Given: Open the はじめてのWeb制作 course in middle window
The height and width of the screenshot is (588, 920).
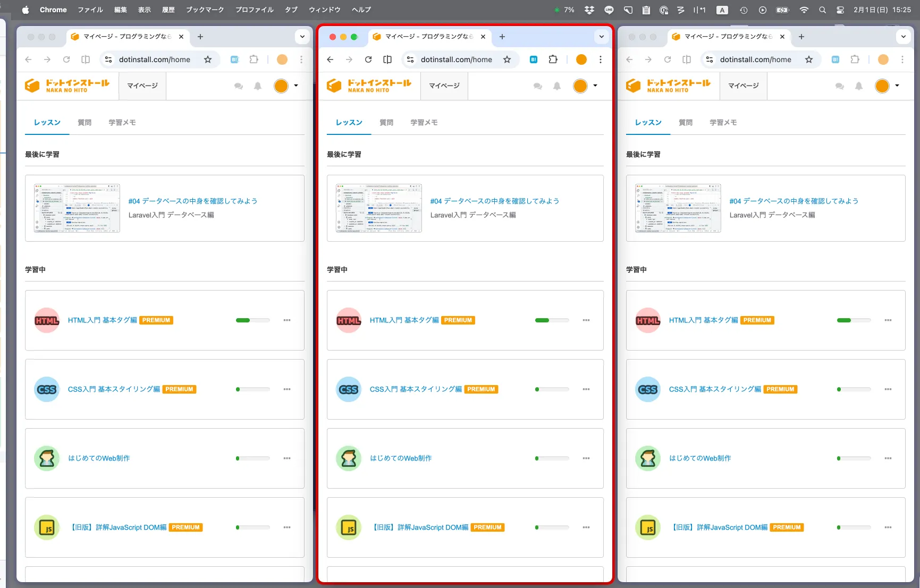Looking at the screenshot, I should click(401, 458).
